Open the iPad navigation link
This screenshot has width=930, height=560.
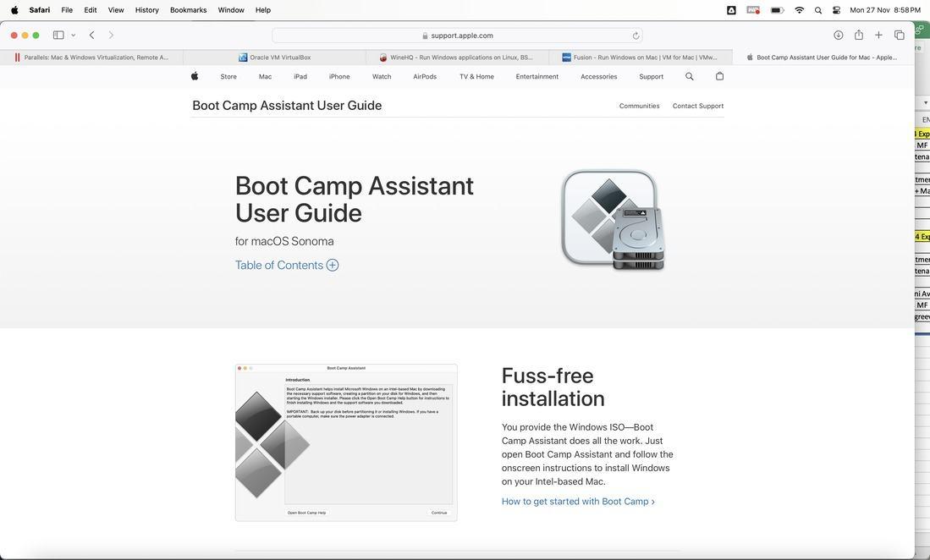tap(300, 76)
